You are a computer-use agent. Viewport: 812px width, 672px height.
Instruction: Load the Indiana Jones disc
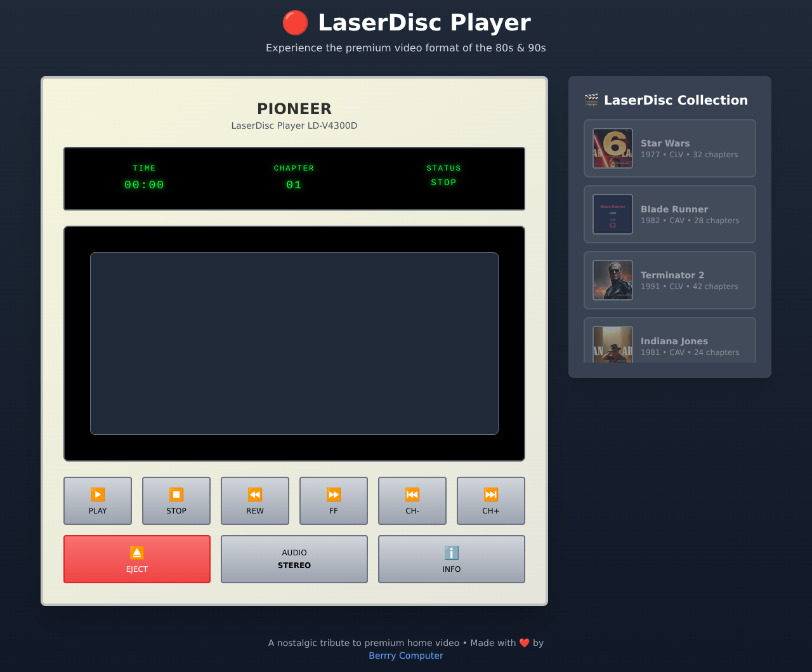[x=669, y=342]
